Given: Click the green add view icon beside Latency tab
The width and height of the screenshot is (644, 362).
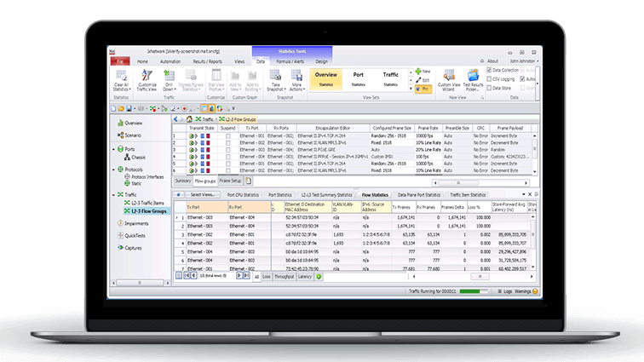Looking at the screenshot, I should (x=319, y=277).
